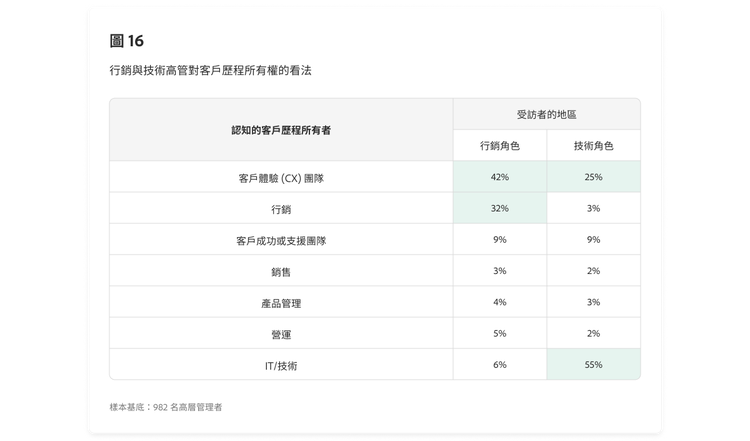
Task: Select the 5% cell in 營運 row
Action: point(500,334)
